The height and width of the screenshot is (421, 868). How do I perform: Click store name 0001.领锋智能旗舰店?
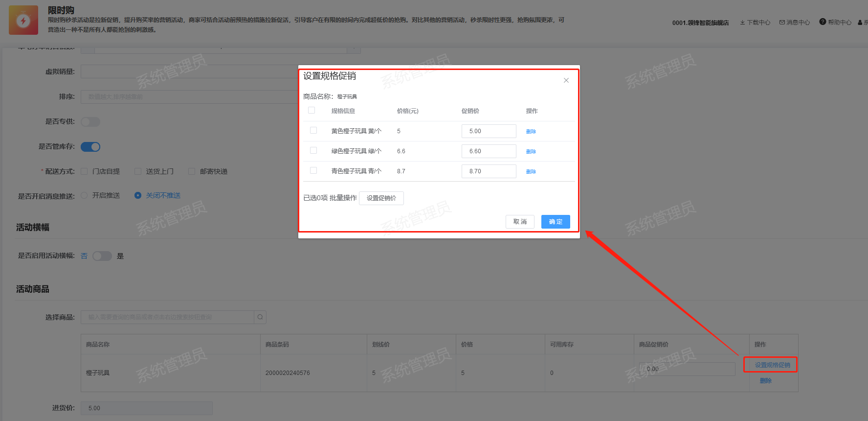coord(700,23)
